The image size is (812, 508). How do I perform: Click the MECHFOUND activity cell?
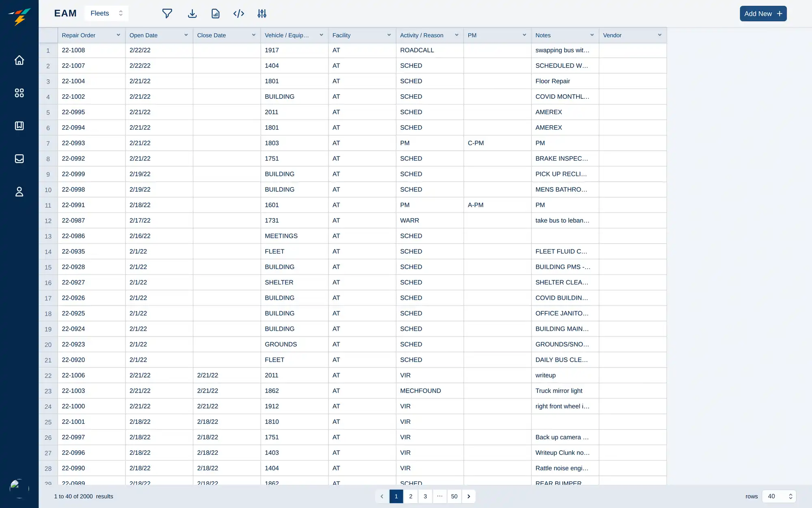pyautogui.click(x=430, y=391)
